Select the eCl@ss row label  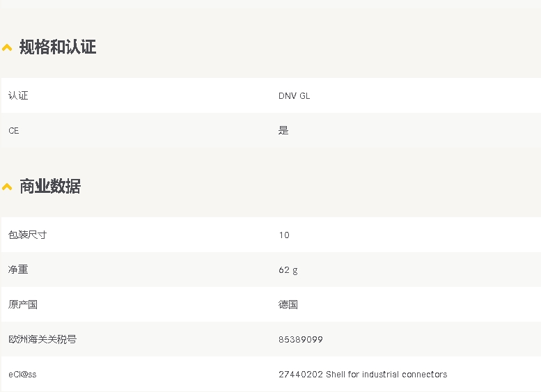click(22, 375)
